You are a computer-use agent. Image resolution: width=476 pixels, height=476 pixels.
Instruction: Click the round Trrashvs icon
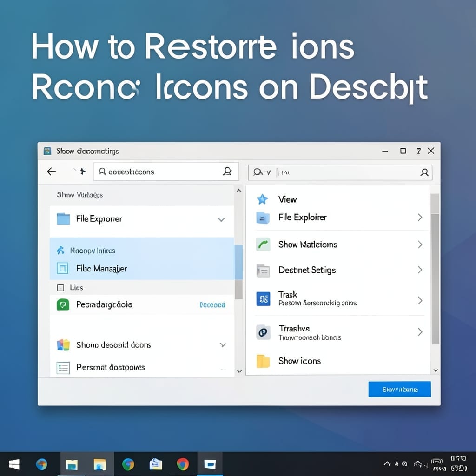pos(263,332)
